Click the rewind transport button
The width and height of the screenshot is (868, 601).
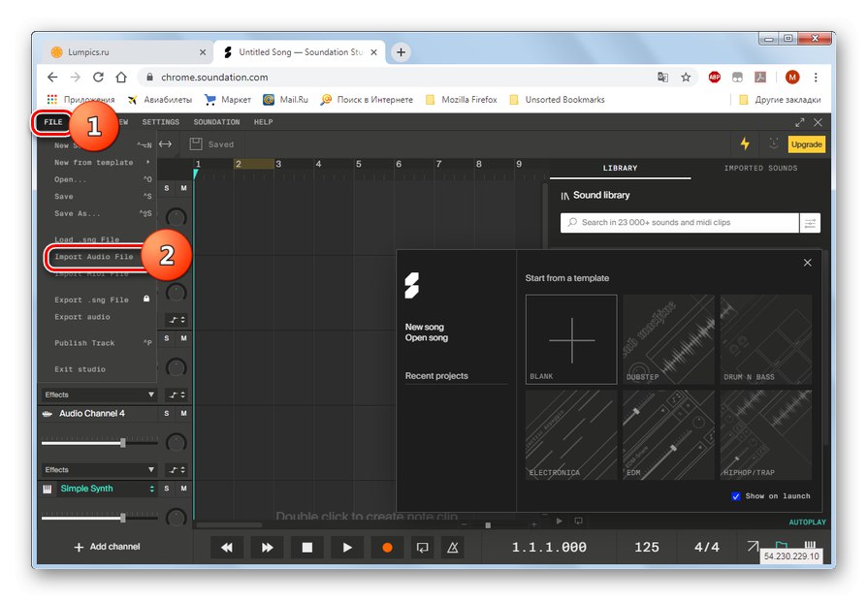(226, 548)
